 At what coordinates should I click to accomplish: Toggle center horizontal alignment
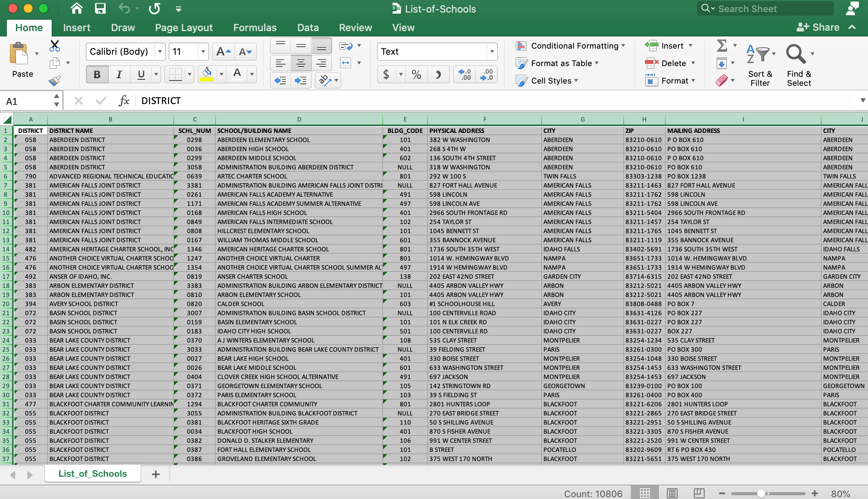pos(301,63)
